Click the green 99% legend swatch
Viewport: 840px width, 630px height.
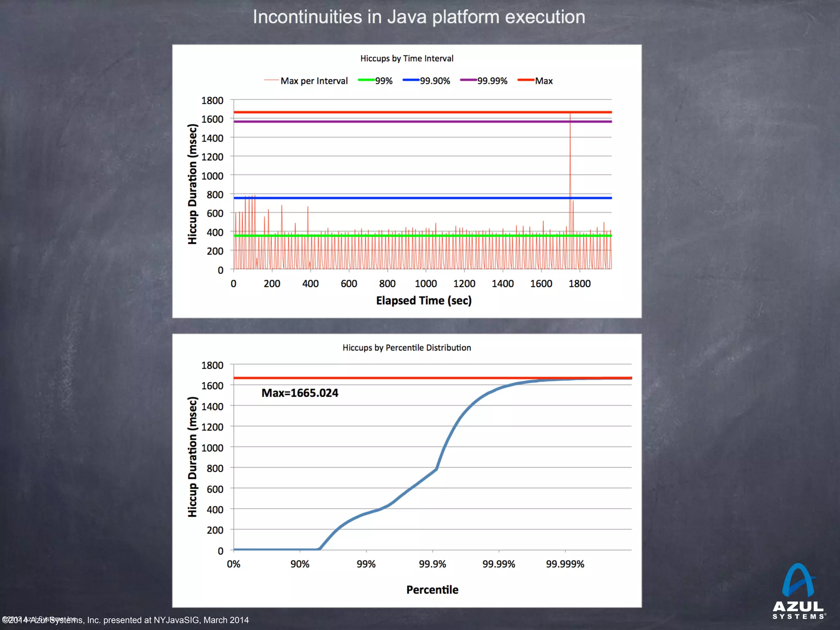pyautogui.click(x=366, y=80)
